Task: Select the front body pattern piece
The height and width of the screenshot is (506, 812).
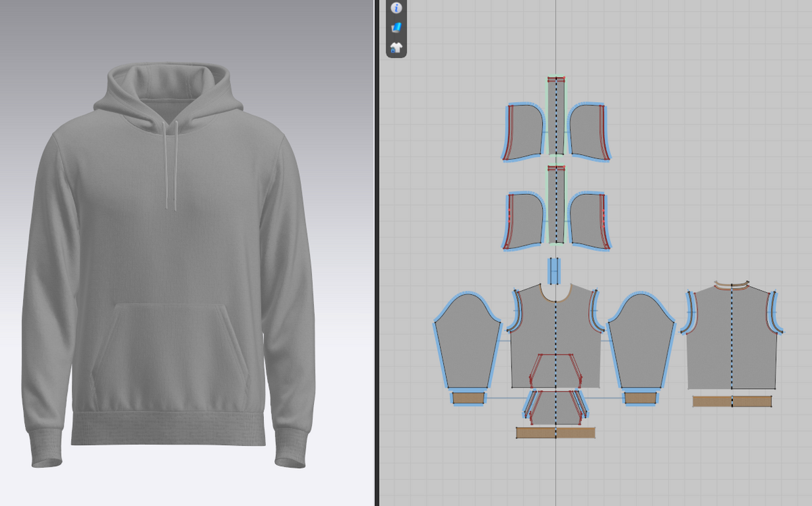Action: click(x=556, y=335)
